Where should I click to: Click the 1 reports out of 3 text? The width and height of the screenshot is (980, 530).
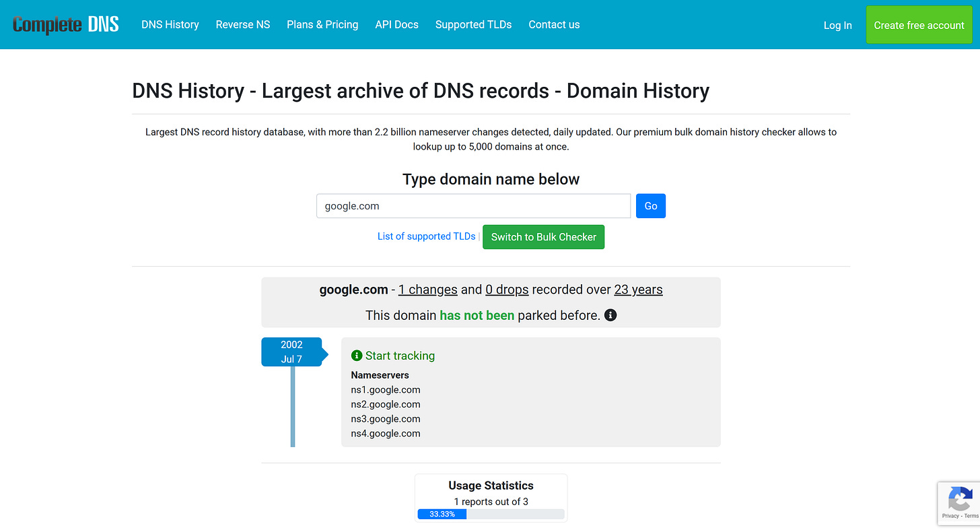[491, 502]
